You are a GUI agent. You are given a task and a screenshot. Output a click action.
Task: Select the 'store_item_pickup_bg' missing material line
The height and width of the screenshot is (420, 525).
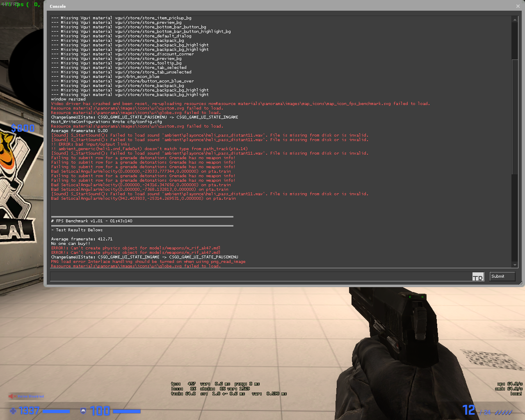[x=121, y=18]
